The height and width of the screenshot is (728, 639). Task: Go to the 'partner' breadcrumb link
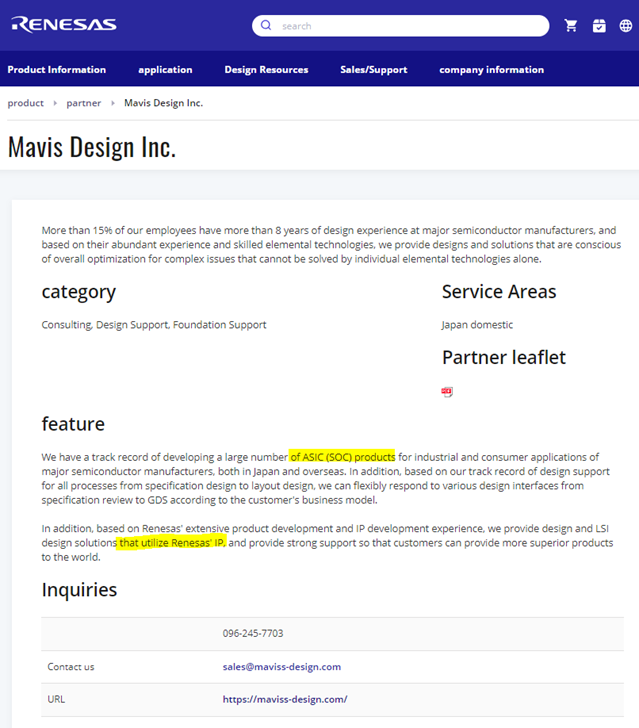[x=84, y=103]
